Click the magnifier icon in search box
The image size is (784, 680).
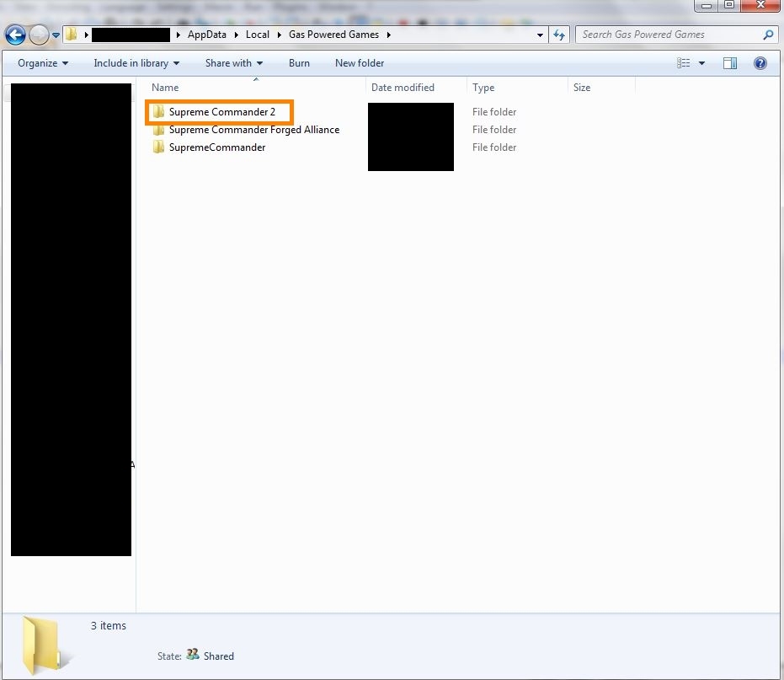click(x=767, y=35)
